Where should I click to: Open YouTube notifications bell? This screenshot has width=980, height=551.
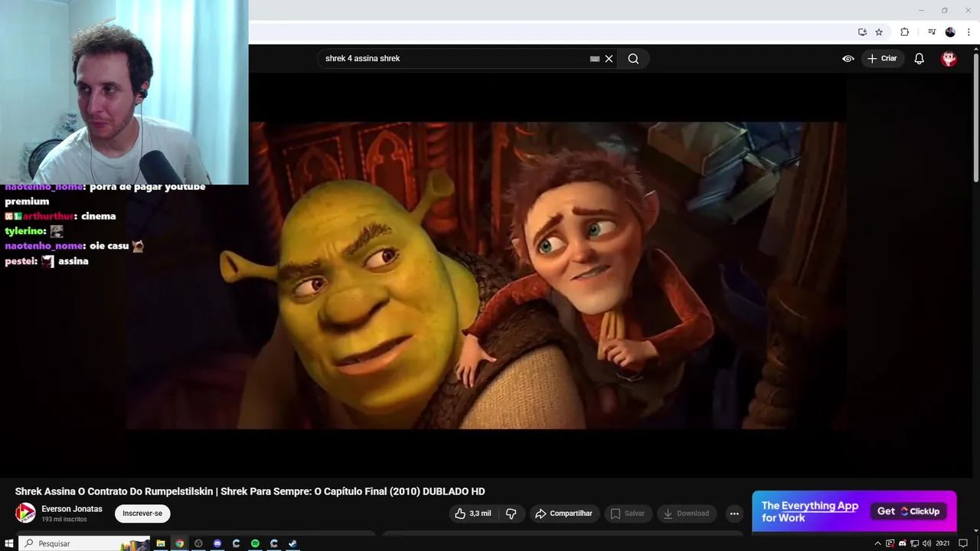tap(920, 59)
